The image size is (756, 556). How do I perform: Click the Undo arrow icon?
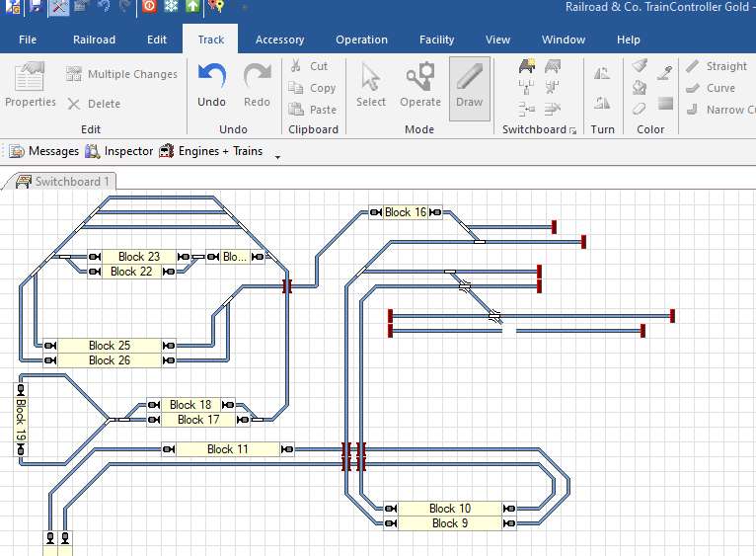(211, 77)
